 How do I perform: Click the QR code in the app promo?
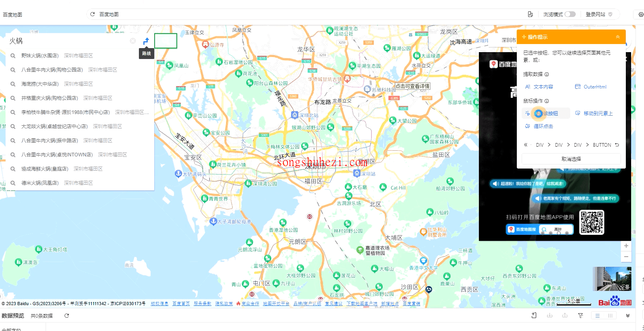pyautogui.click(x=592, y=222)
